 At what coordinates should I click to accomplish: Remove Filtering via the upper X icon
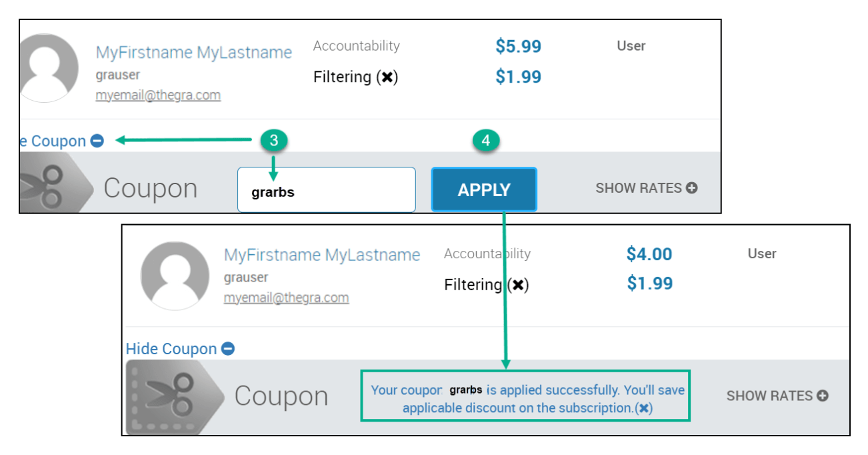386,77
